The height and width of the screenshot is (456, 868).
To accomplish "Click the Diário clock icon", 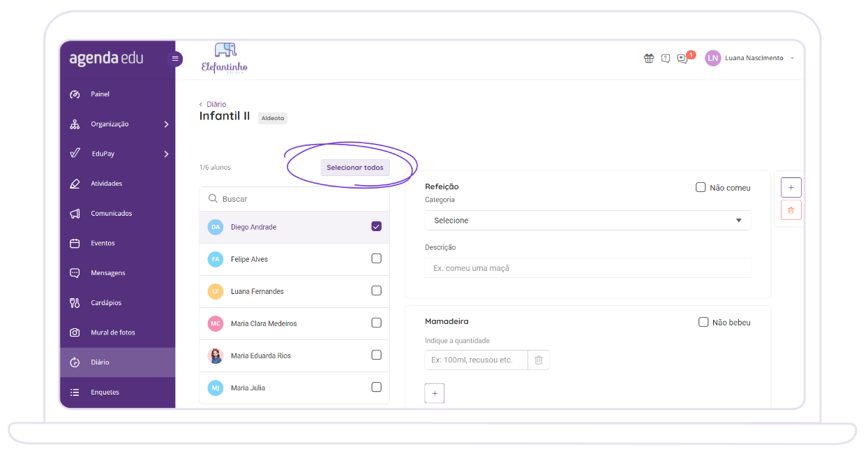I will pos(75,362).
